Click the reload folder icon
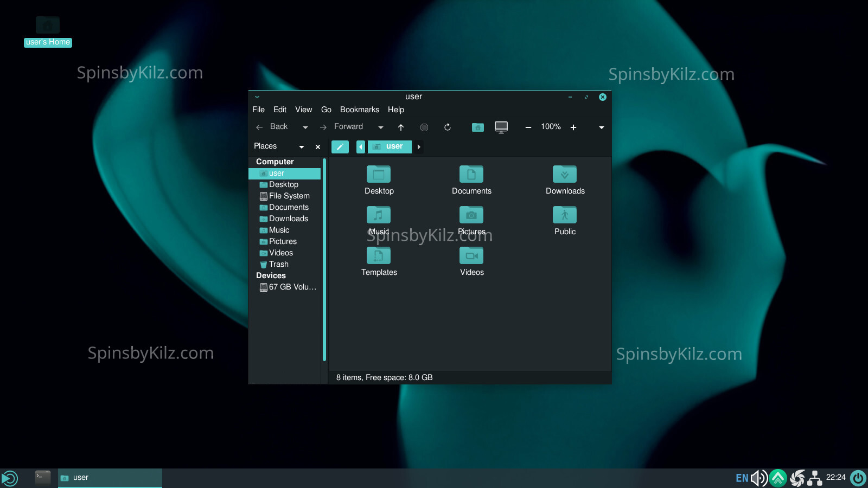The width and height of the screenshot is (868, 488). (448, 127)
